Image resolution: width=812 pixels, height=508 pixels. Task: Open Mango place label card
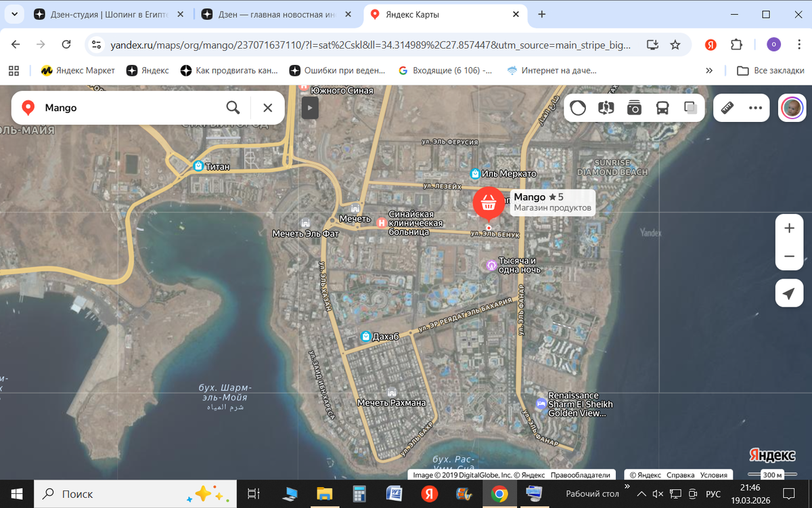[x=552, y=202]
